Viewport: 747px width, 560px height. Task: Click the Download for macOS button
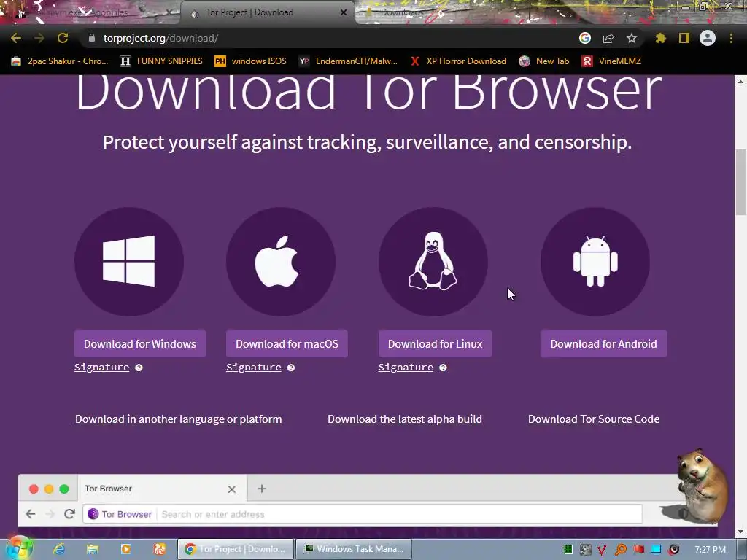point(287,344)
